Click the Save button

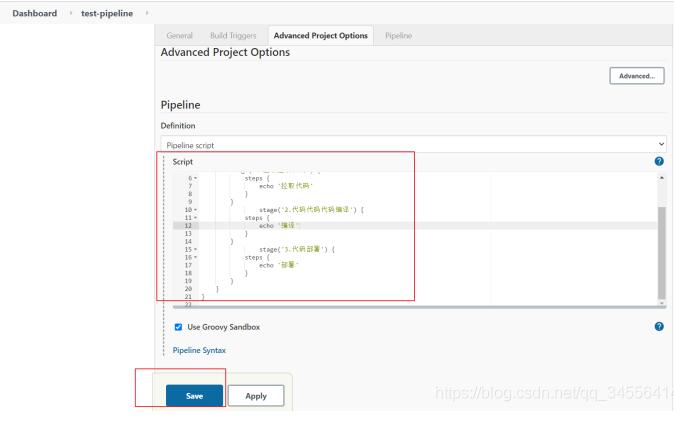194,396
